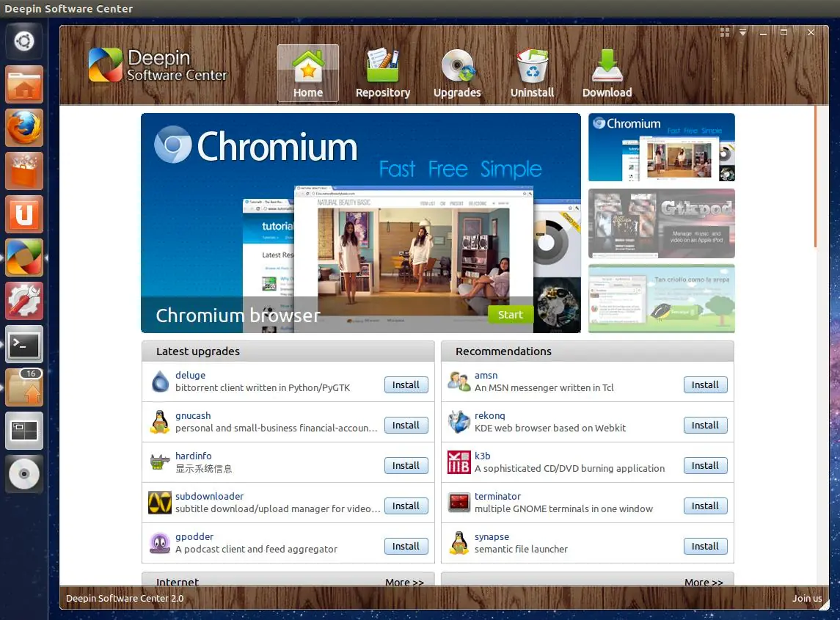
Task: Launch Terminal from the dock
Action: 24,344
